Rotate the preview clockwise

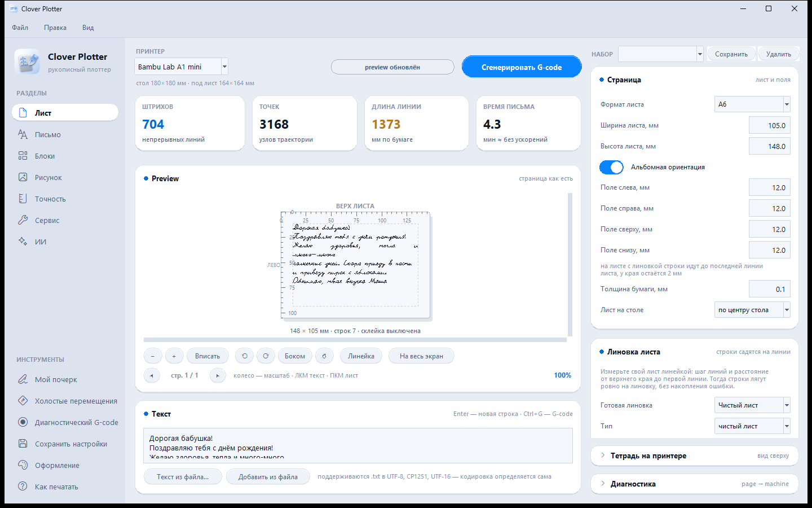click(266, 356)
